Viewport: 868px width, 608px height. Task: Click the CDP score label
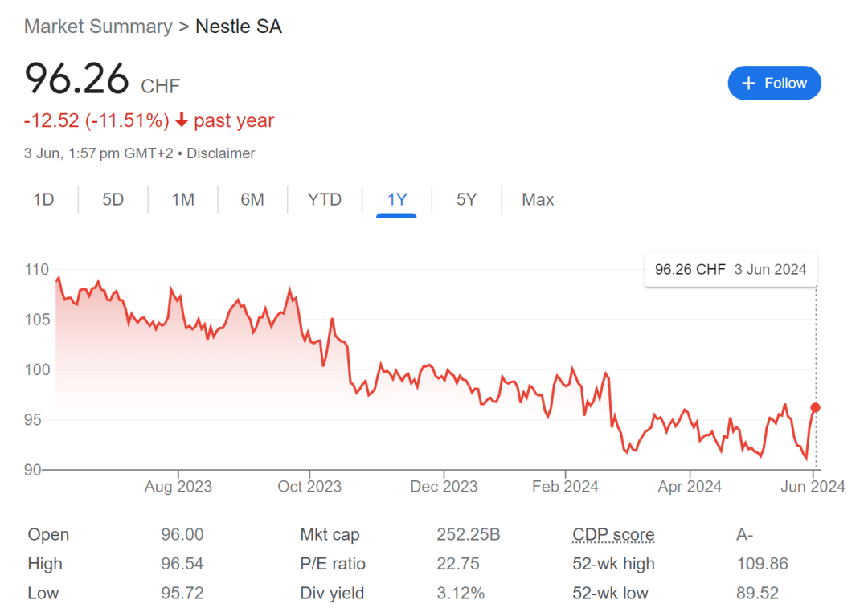613,535
